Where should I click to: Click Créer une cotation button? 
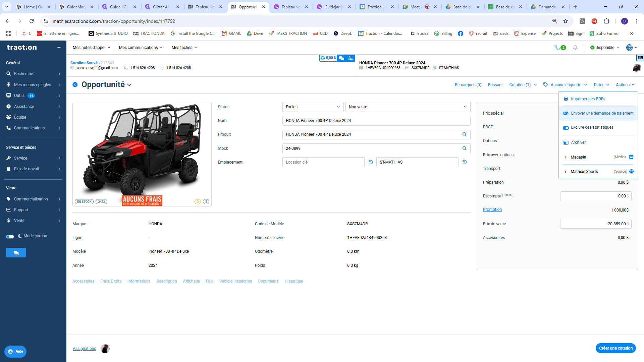(615, 348)
